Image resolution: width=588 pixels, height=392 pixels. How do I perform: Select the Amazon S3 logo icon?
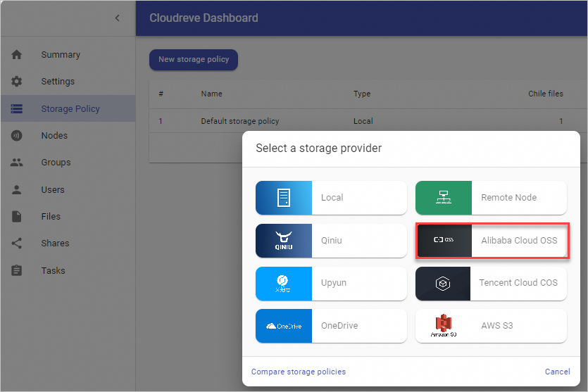pyautogui.click(x=444, y=326)
